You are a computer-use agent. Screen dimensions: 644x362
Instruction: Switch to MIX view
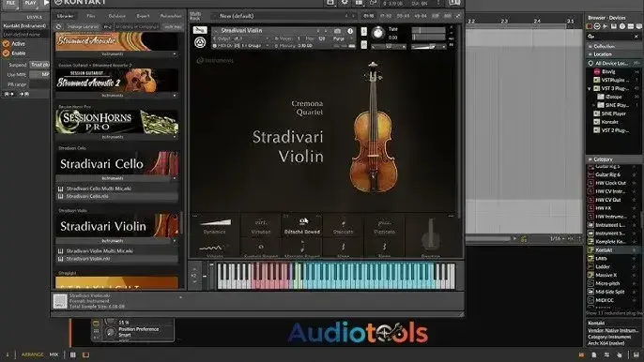click(54, 354)
